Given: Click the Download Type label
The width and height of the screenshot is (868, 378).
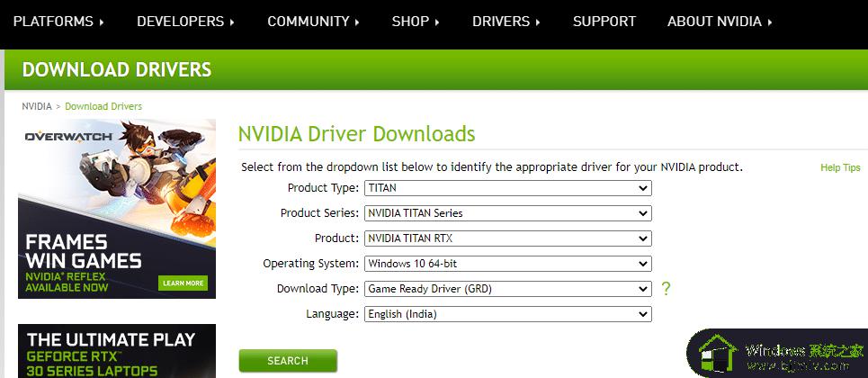Looking at the screenshot, I should point(318,289).
